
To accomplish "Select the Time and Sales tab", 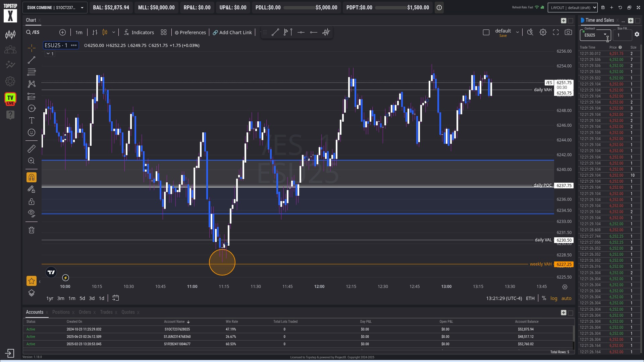I will pos(600,20).
